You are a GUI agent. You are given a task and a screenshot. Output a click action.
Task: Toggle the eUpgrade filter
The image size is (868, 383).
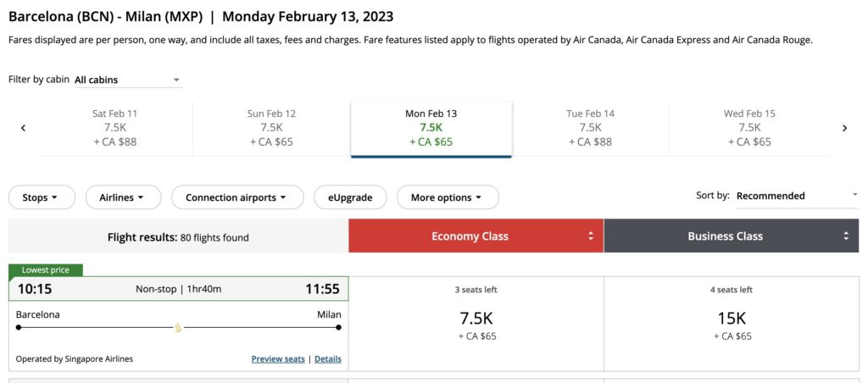[350, 197]
